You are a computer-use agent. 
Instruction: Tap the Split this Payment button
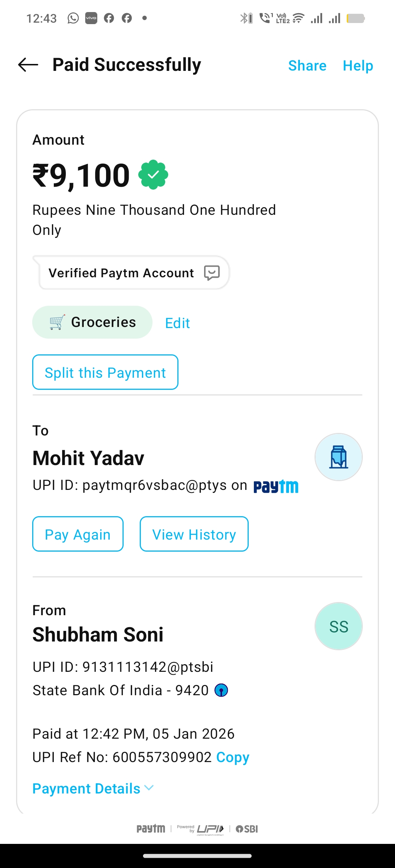[x=105, y=372]
